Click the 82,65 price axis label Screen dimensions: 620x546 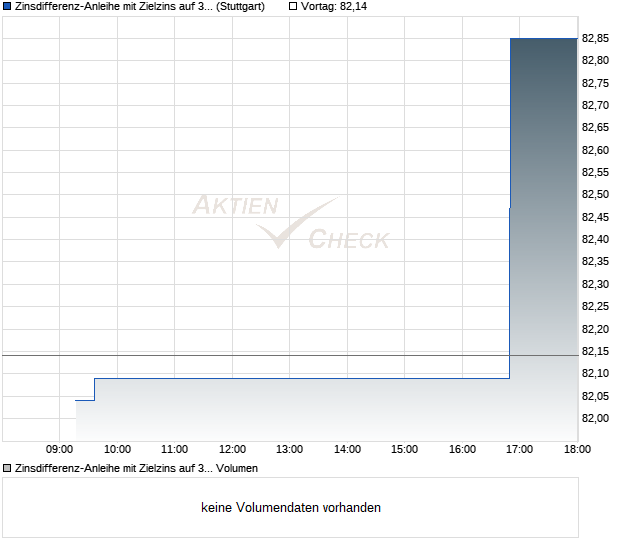click(595, 127)
